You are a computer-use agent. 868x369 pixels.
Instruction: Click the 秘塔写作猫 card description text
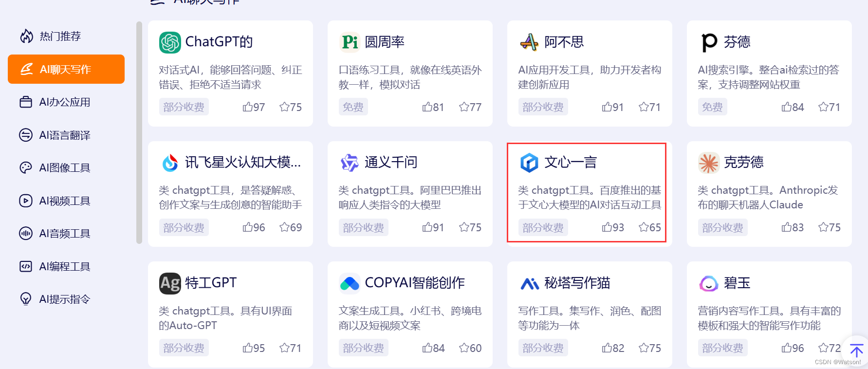(590, 318)
